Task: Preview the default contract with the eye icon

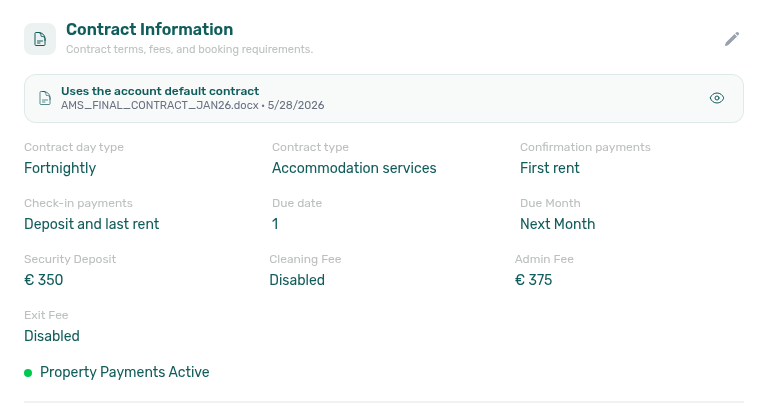Action: click(717, 98)
